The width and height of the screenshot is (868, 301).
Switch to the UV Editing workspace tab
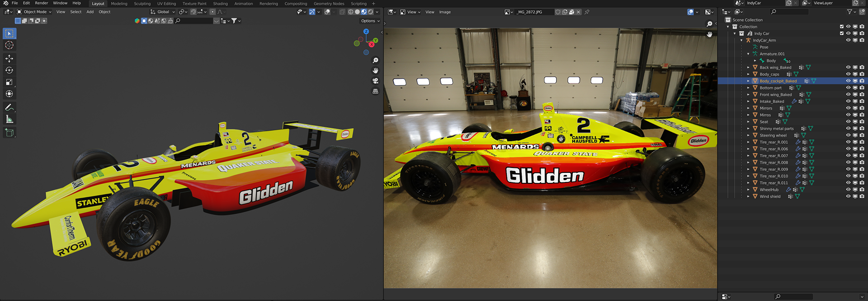coord(166,4)
